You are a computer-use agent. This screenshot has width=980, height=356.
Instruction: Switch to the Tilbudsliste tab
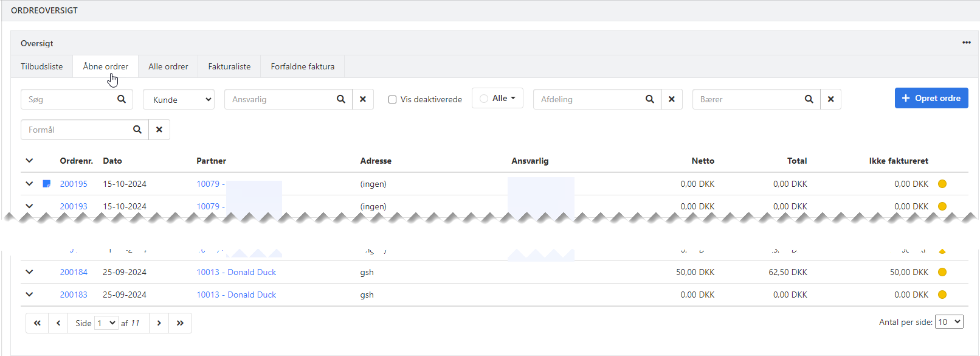pos(42,66)
